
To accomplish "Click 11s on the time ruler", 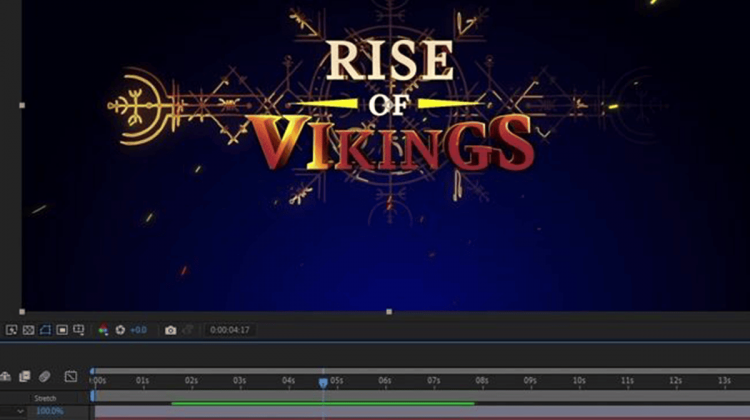I will point(628,381).
